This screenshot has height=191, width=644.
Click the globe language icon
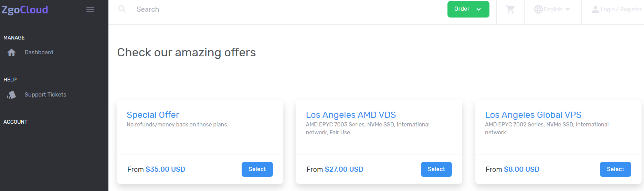538,9
